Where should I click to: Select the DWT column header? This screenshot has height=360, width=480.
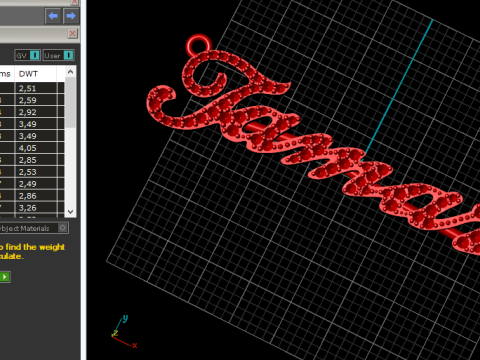point(35,74)
